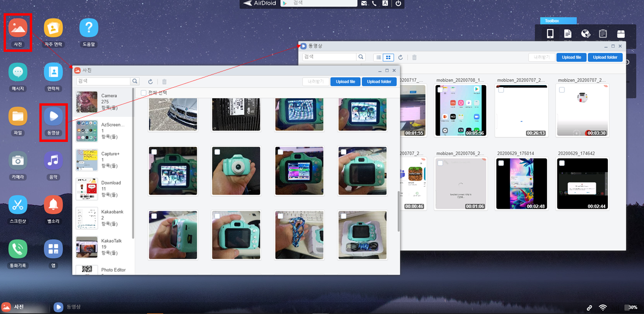This screenshot has width=644, height=314.
Task: Open the 연락처 contacts icon
Action: click(x=53, y=72)
